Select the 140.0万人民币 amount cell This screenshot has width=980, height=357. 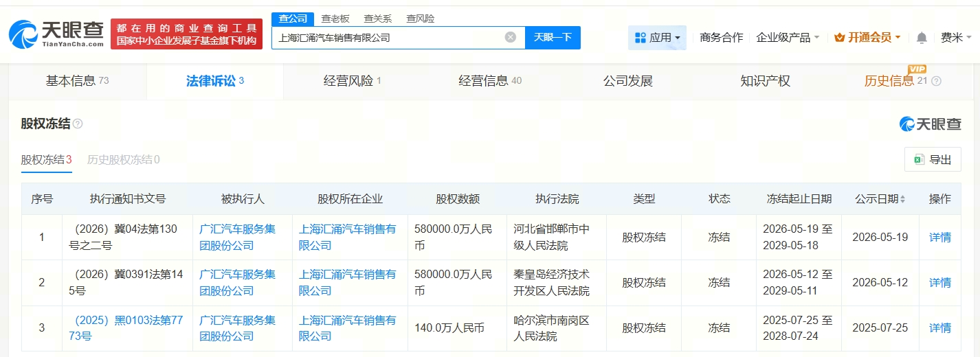[458, 328]
